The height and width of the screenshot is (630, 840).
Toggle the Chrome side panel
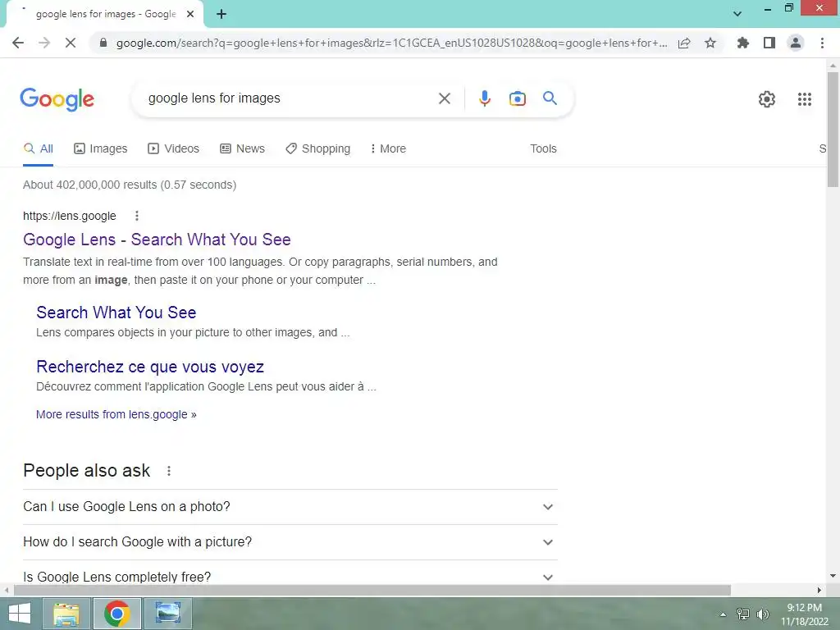tap(769, 43)
